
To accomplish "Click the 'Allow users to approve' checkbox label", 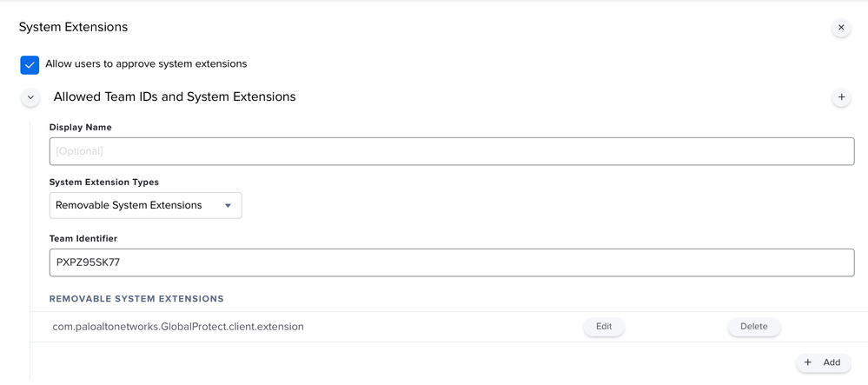I will (146, 63).
